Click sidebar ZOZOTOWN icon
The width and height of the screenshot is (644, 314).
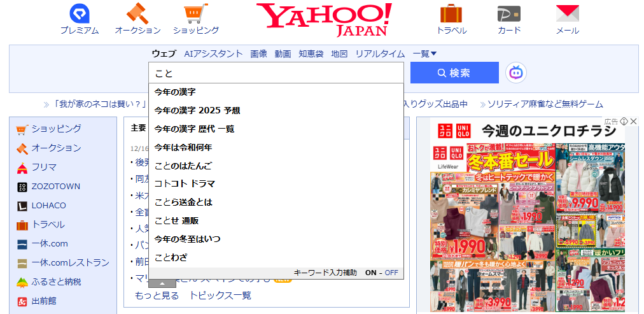pyautogui.click(x=22, y=187)
